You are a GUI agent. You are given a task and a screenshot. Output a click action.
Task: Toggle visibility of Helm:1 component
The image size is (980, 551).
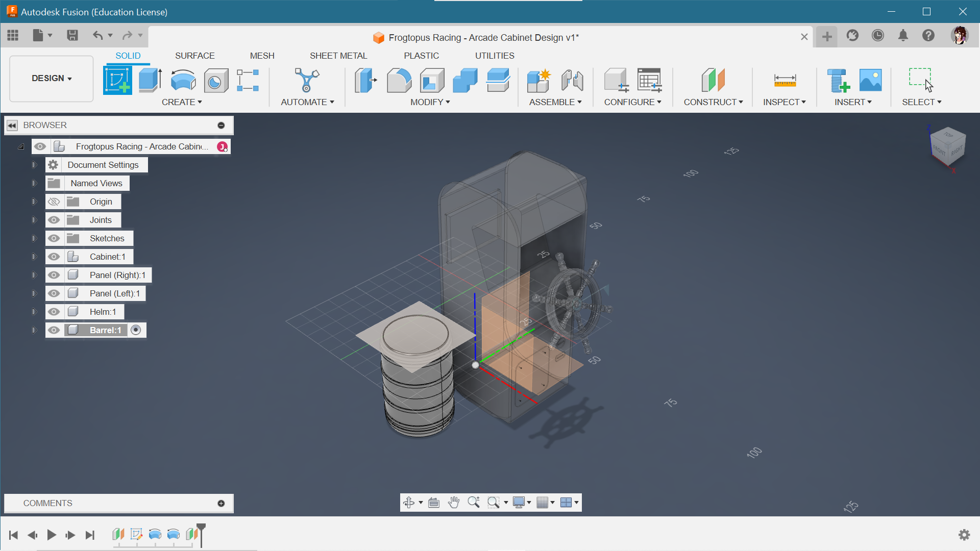(53, 312)
